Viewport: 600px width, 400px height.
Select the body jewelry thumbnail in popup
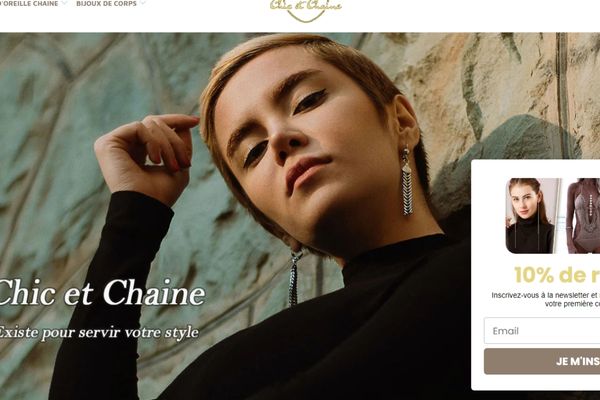tap(582, 216)
